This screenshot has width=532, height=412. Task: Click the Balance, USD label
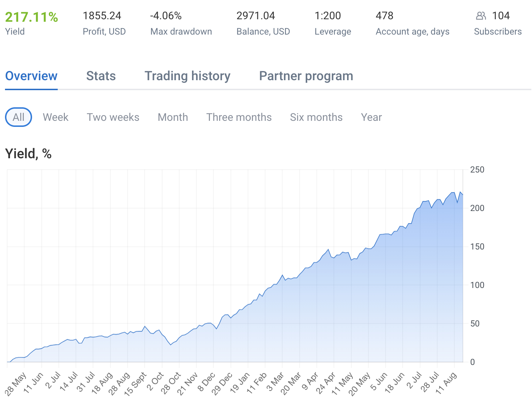tap(263, 31)
